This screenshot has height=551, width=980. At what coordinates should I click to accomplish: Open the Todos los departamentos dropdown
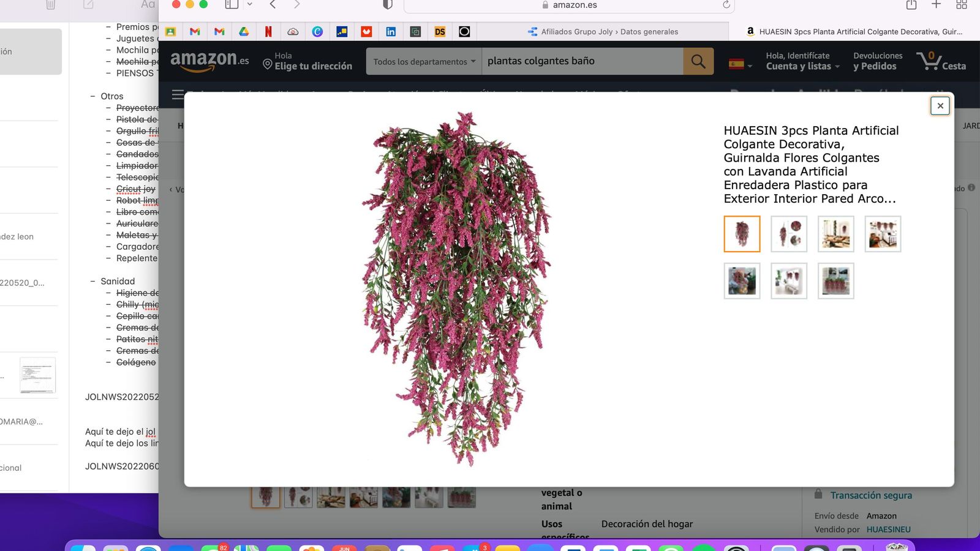click(x=423, y=61)
